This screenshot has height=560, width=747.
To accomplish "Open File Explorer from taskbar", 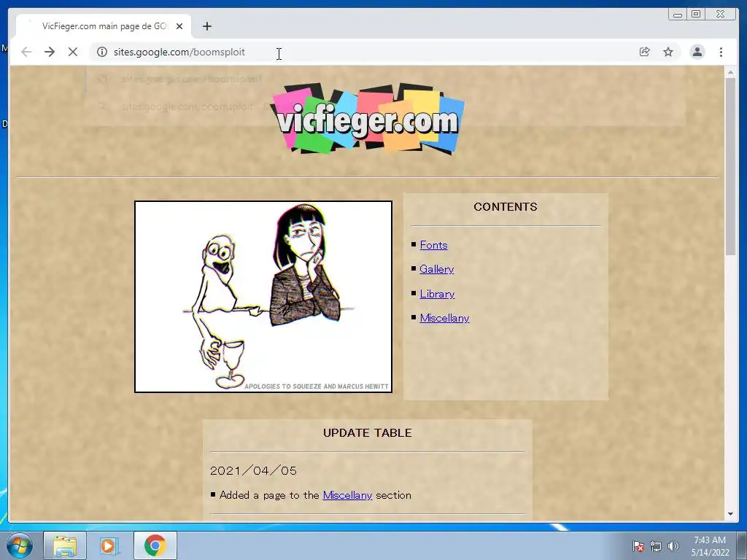I will (65, 545).
